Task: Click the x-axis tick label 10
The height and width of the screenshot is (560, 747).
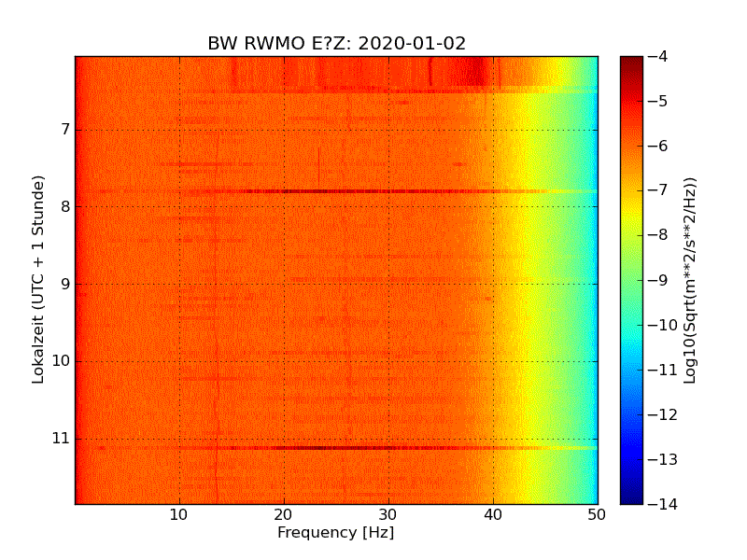Action: [179, 515]
